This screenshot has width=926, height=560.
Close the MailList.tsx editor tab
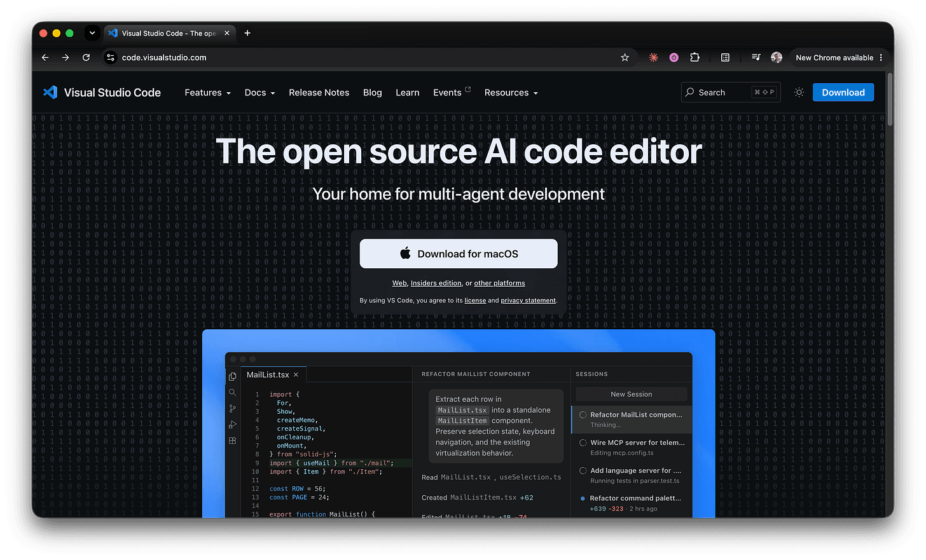pyautogui.click(x=296, y=375)
